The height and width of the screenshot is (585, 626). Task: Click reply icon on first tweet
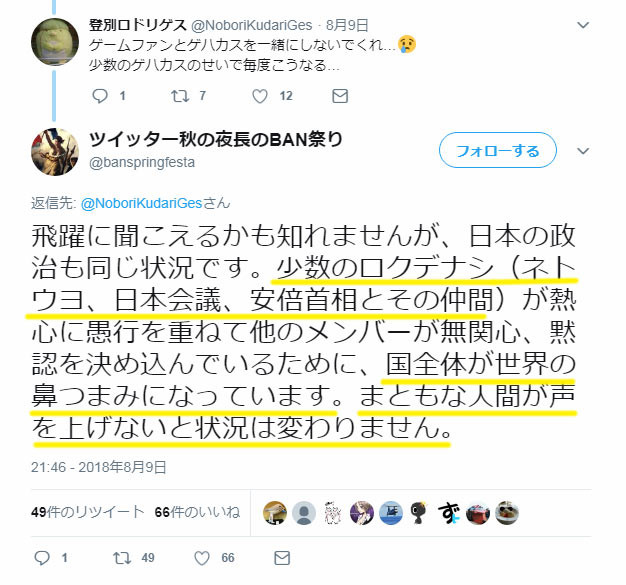(x=100, y=96)
